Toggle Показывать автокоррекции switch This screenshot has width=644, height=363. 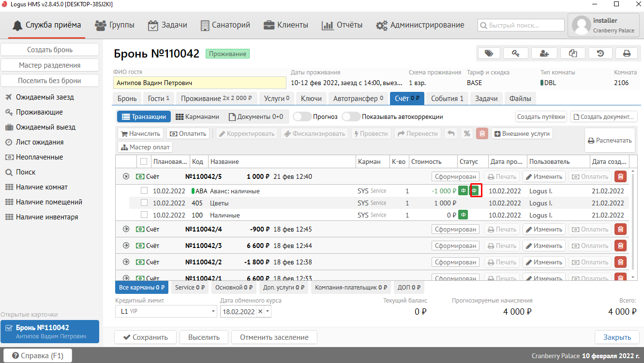coord(351,116)
